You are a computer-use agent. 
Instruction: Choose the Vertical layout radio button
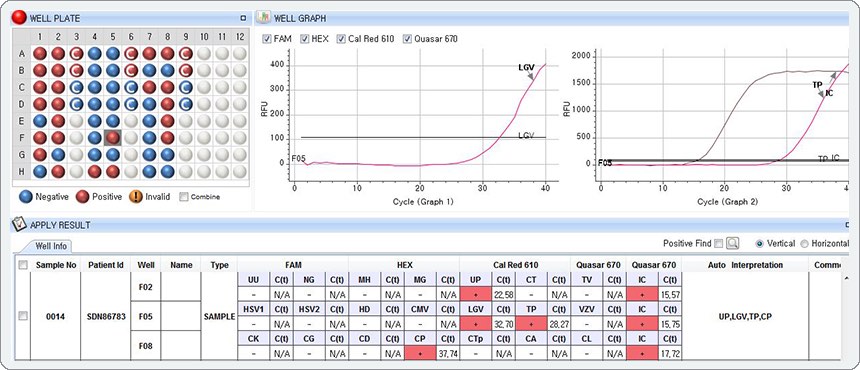760,243
